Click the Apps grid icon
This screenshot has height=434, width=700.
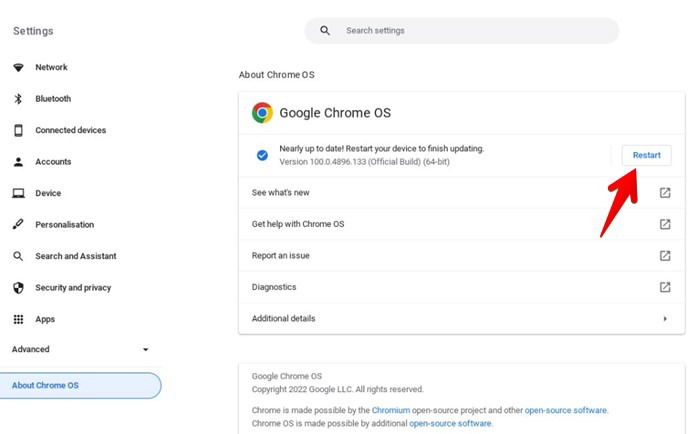pyautogui.click(x=18, y=319)
